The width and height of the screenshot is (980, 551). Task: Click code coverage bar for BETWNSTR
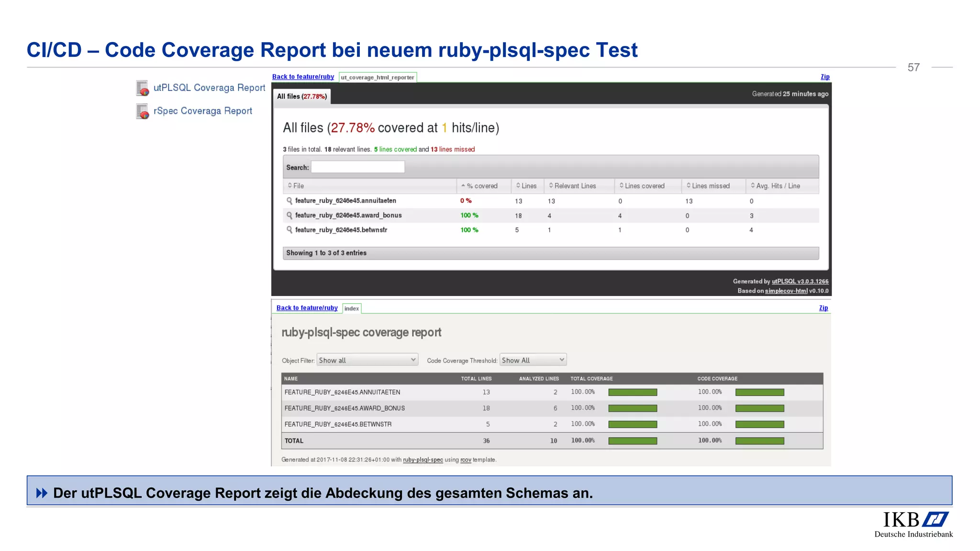point(760,425)
